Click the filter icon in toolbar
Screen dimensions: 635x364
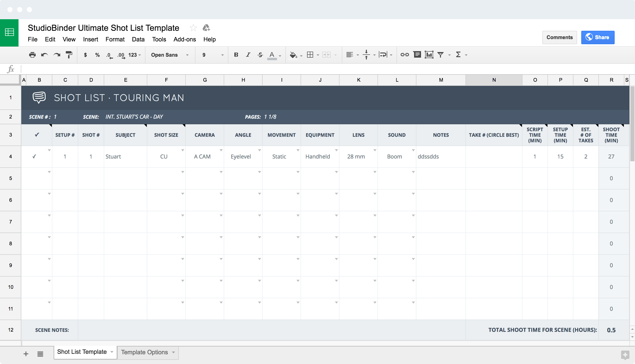tap(441, 54)
